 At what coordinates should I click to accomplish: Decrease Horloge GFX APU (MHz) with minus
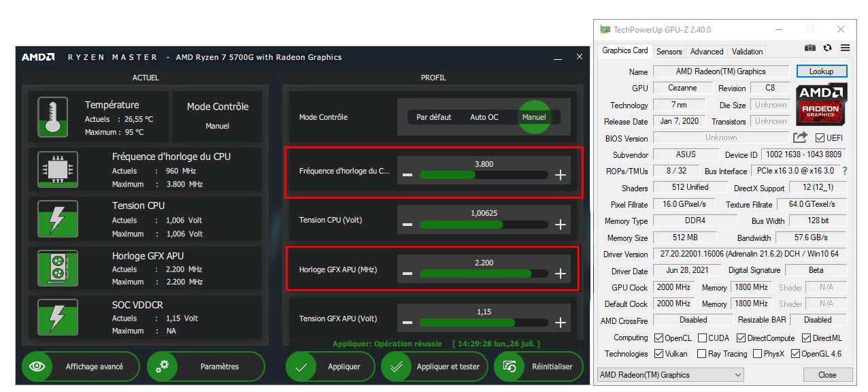[407, 274]
